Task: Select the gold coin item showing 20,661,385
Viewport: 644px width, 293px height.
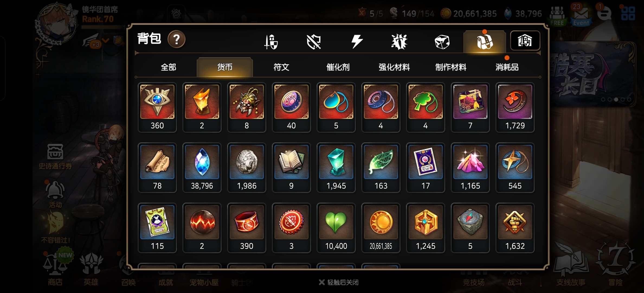Action: pyautogui.click(x=381, y=228)
